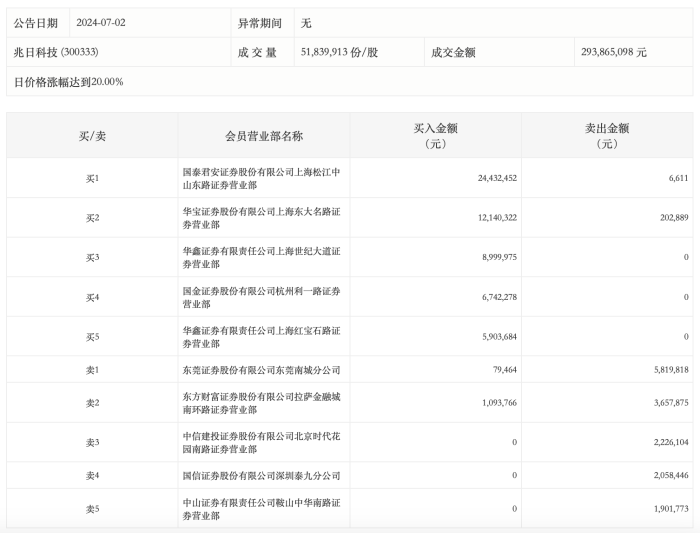Select the announcement date 2024-07-02

pyautogui.click(x=101, y=23)
